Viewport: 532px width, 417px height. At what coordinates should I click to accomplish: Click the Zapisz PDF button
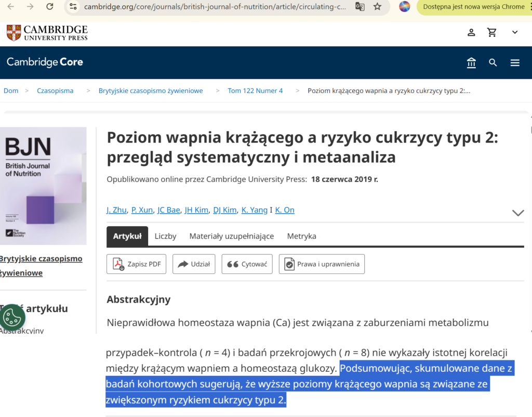[x=137, y=264]
